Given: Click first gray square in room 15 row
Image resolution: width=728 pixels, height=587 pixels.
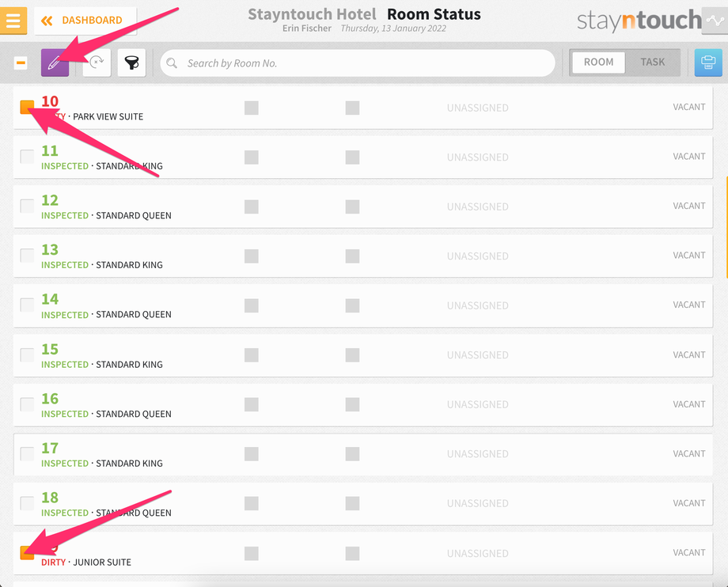Looking at the screenshot, I should 251,355.
